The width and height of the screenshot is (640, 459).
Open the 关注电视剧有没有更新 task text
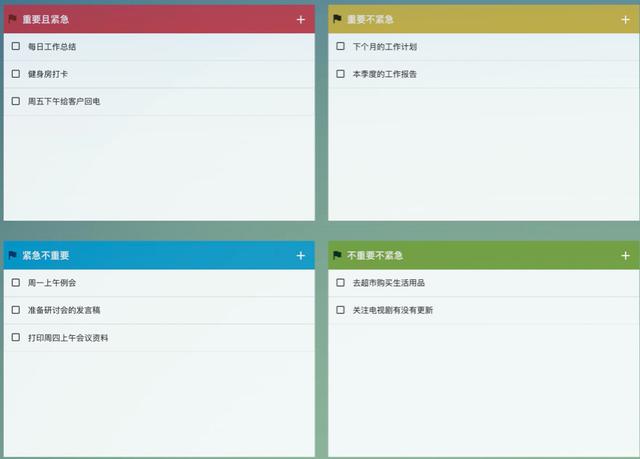point(393,310)
